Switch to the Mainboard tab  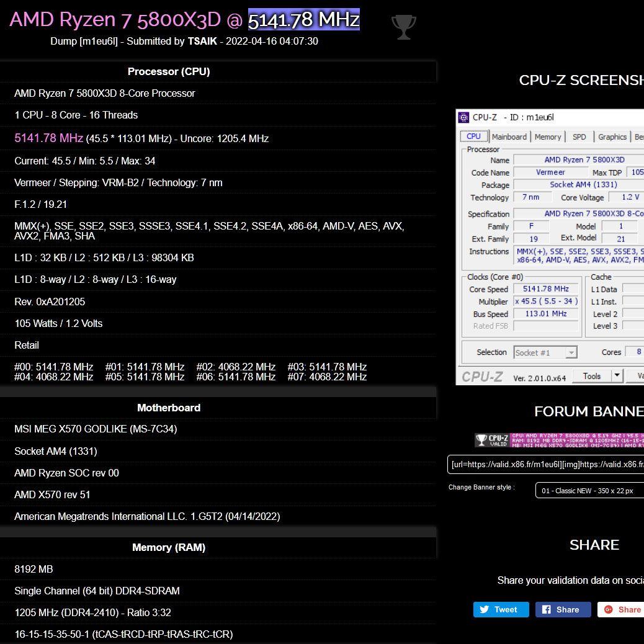click(509, 136)
